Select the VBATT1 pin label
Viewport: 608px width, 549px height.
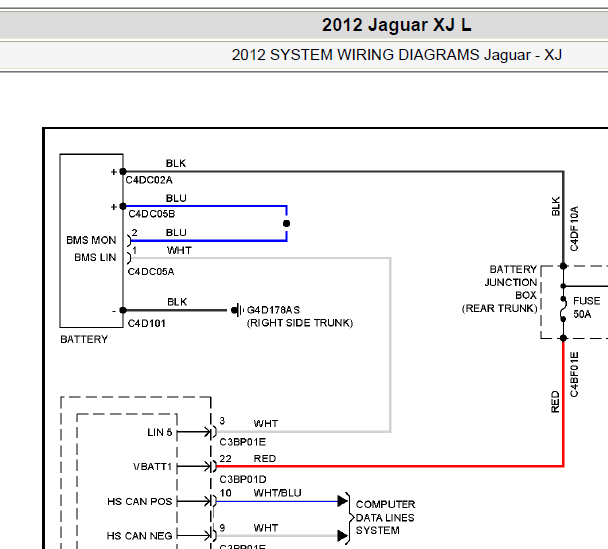click(x=152, y=466)
